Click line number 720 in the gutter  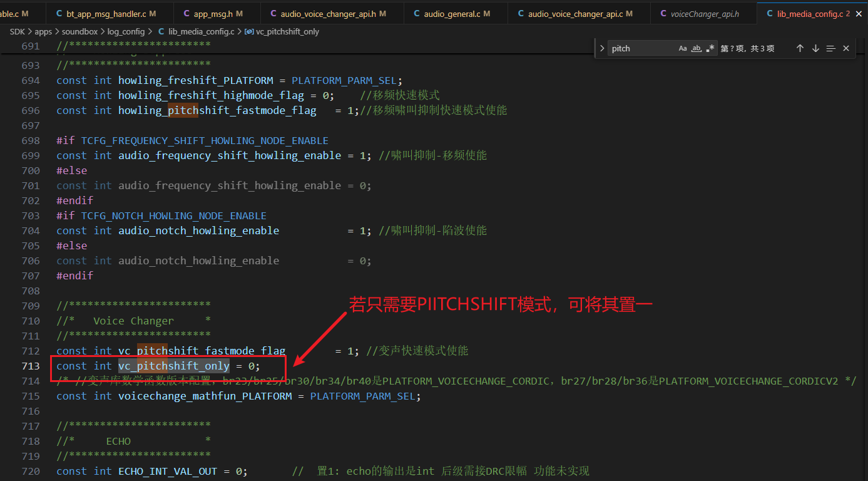[31, 471]
